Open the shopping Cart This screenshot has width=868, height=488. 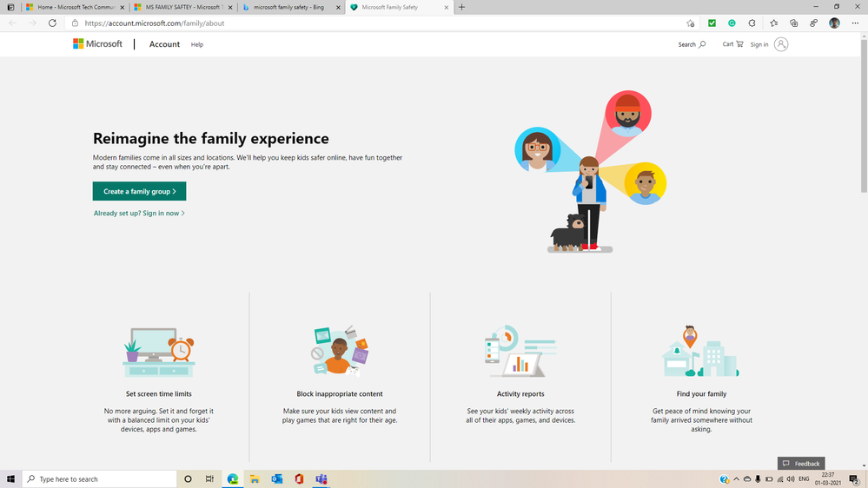click(732, 44)
